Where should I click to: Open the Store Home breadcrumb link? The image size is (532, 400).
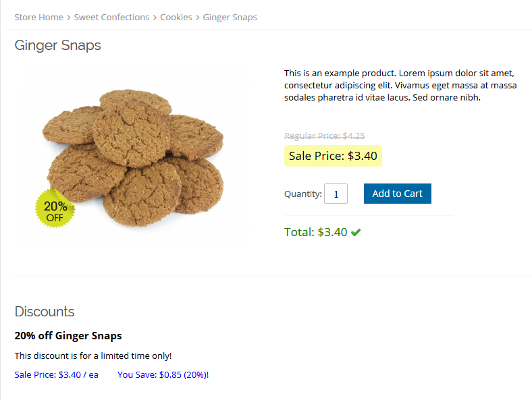tap(38, 18)
